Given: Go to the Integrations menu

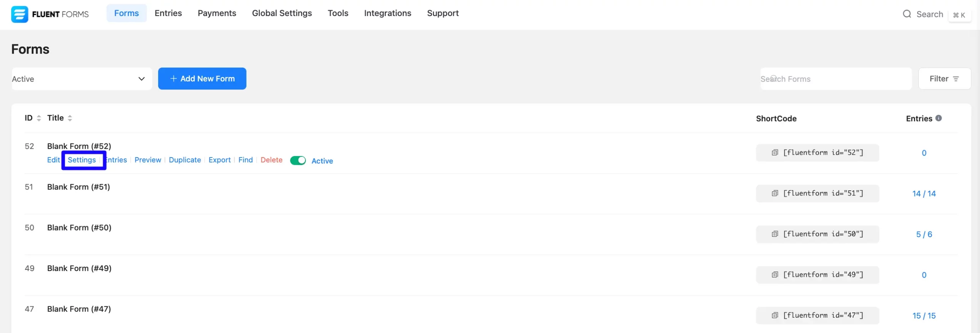Looking at the screenshot, I should [387, 13].
